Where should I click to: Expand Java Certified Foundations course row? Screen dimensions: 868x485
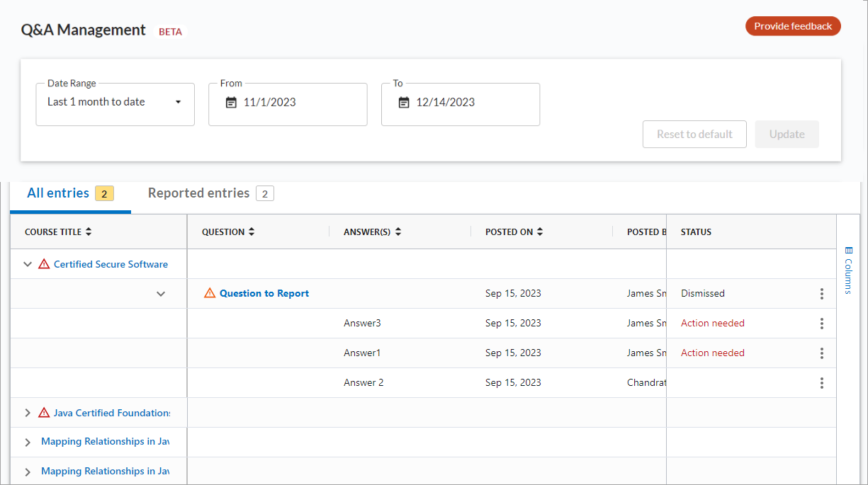(x=28, y=413)
